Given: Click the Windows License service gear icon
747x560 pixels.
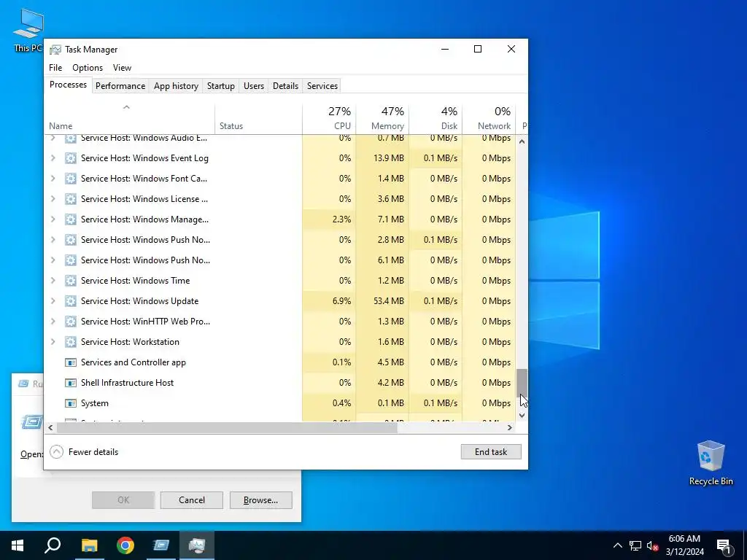Looking at the screenshot, I should 71,199.
